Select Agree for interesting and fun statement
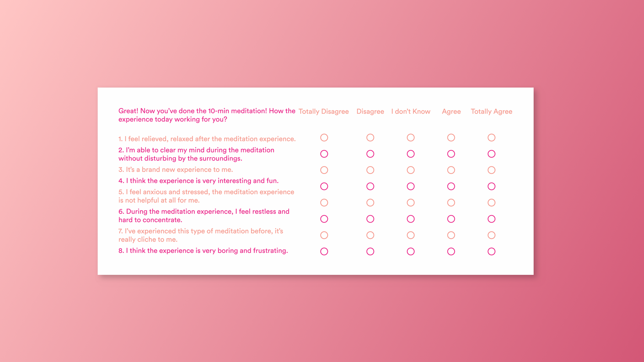 [451, 186]
